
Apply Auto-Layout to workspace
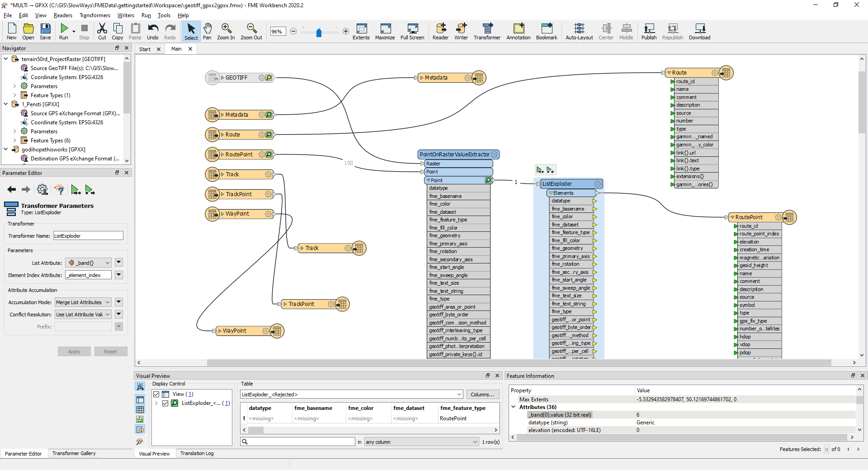[579, 31]
